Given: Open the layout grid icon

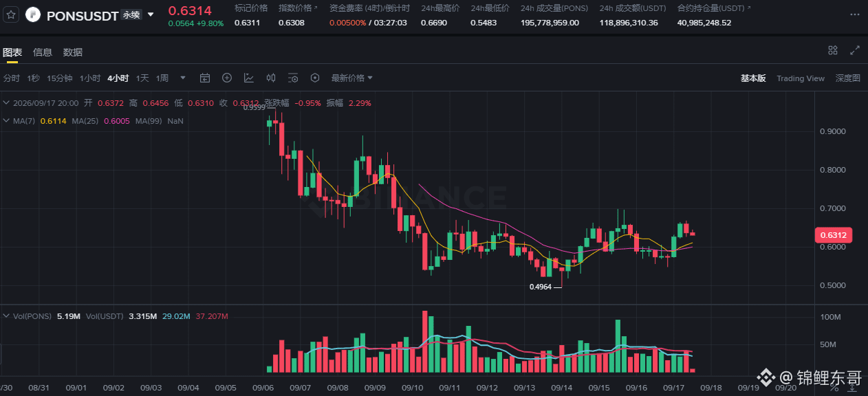Looking at the screenshot, I should [x=833, y=50].
